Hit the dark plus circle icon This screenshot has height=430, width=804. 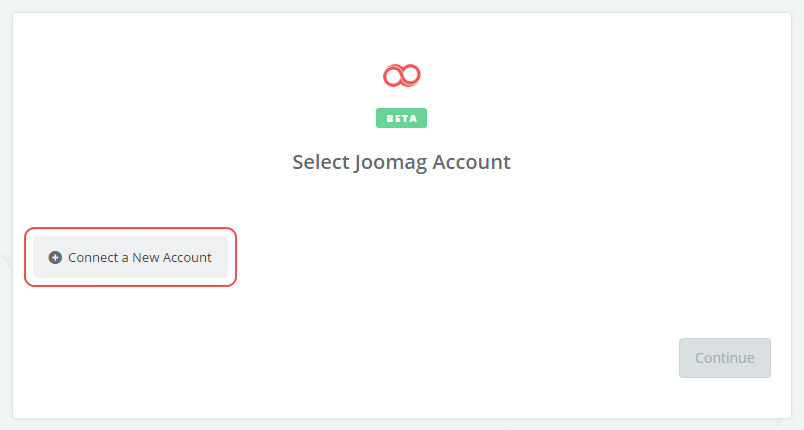[x=55, y=257]
